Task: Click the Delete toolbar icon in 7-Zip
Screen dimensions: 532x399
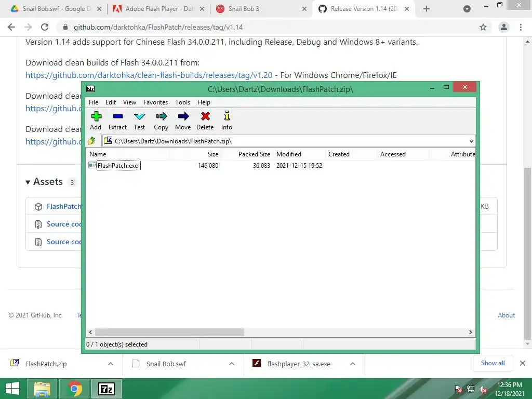Action: pyautogui.click(x=205, y=121)
